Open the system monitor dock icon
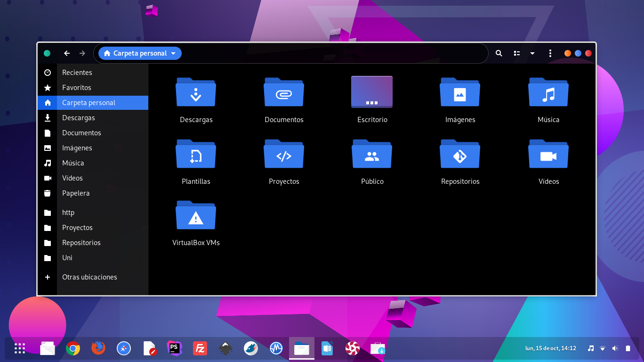644x362 pixels. coord(276,348)
